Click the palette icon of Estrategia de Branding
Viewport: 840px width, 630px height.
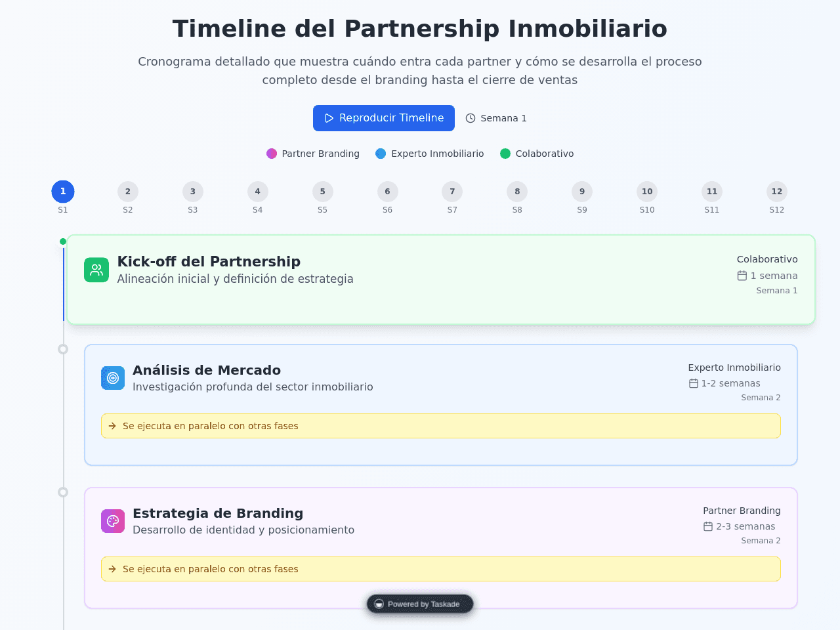(x=113, y=521)
